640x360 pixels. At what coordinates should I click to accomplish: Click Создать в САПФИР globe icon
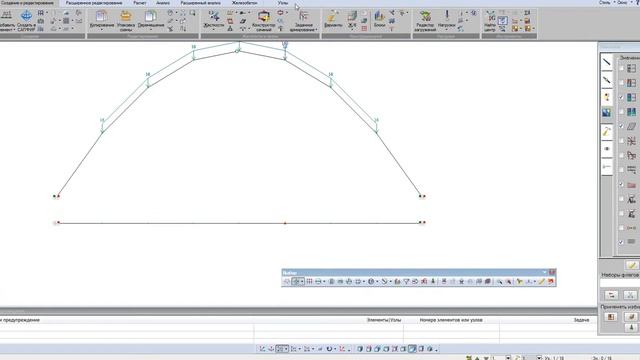[27, 16]
